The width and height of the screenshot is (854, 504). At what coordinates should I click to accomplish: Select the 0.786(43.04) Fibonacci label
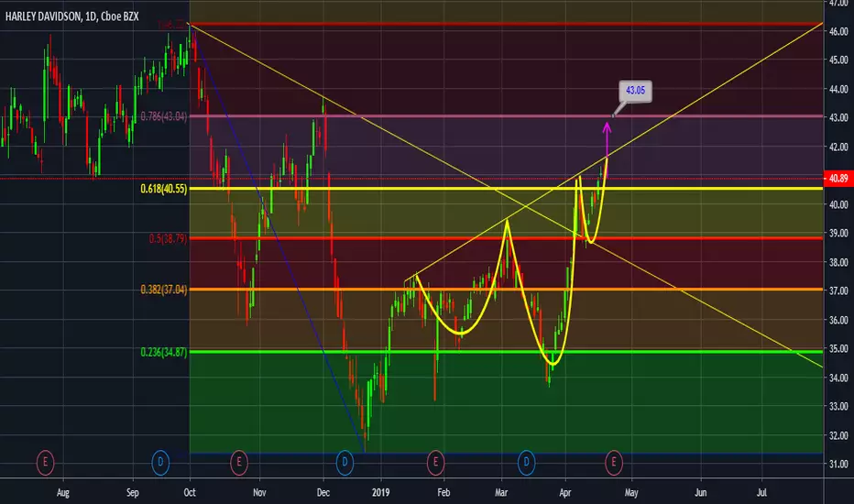163,116
